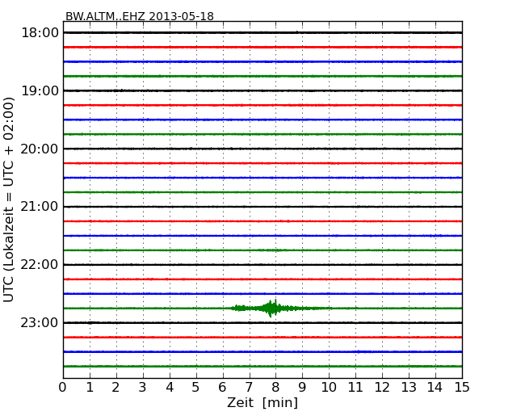Click the 19:00 time label

(x=40, y=90)
